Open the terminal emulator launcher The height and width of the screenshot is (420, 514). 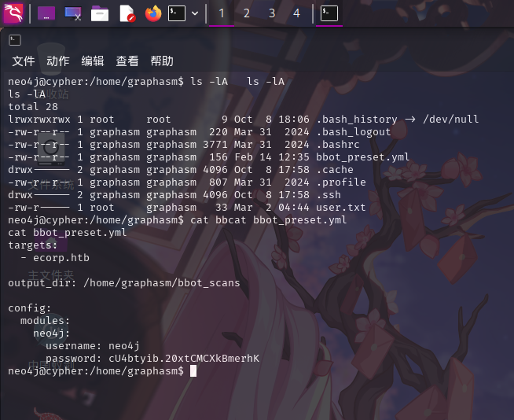[x=177, y=13]
